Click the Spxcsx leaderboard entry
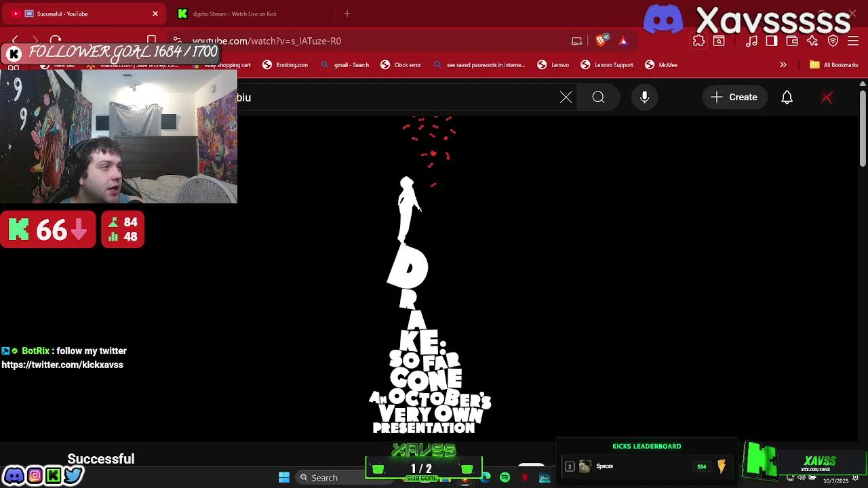Screen dimensions: 868x488 (x=646, y=466)
